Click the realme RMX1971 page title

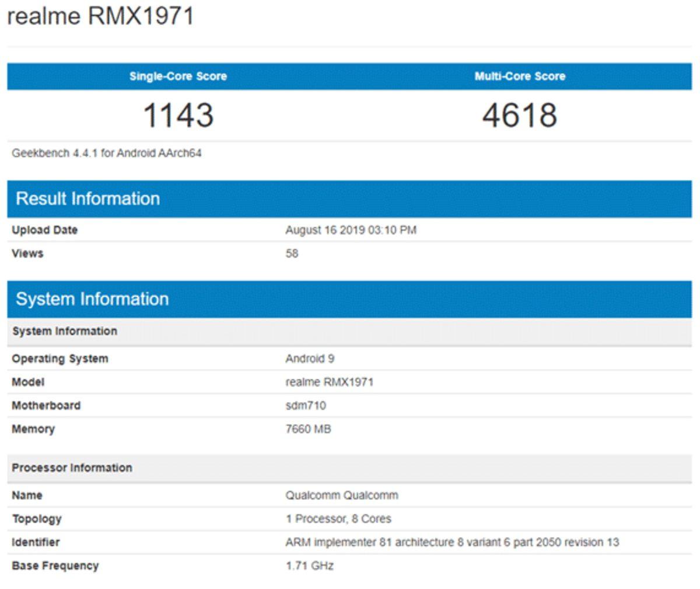tap(99, 16)
